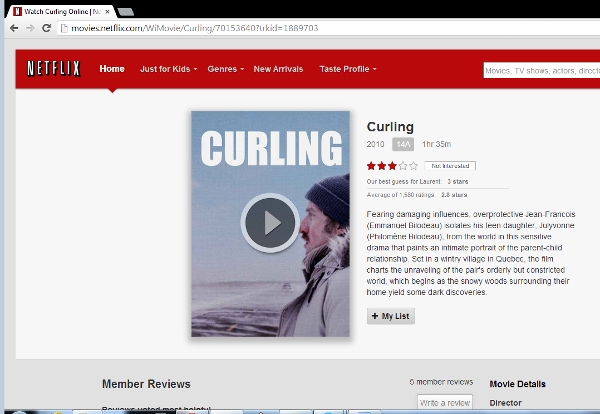Viewport: 600px width, 414px height.
Task: Click the Movie Details heading
Action: click(517, 384)
